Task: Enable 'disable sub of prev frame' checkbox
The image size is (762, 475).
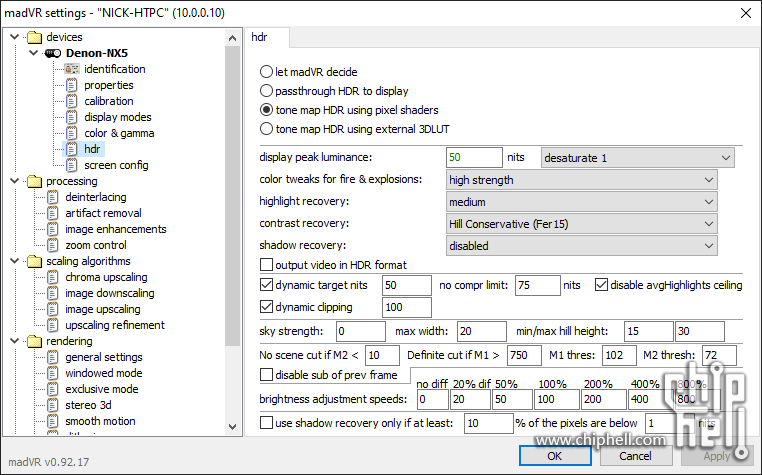Action: (266, 375)
